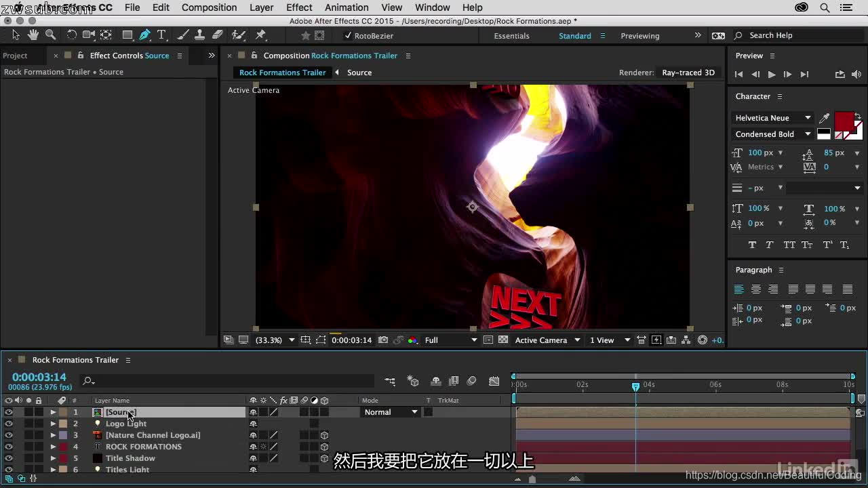The height and width of the screenshot is (488, 868).
Task: Select the Puppet Pin tool
Action: click(x=260, y=35)
